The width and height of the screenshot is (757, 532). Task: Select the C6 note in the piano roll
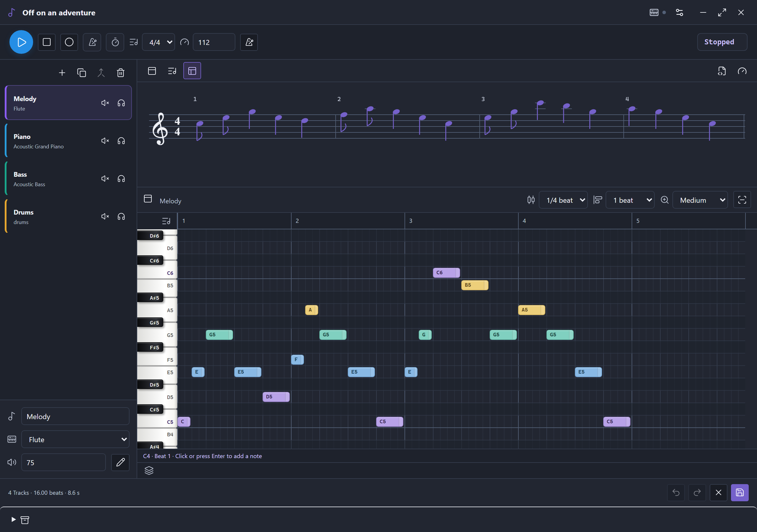click(447, 273)
